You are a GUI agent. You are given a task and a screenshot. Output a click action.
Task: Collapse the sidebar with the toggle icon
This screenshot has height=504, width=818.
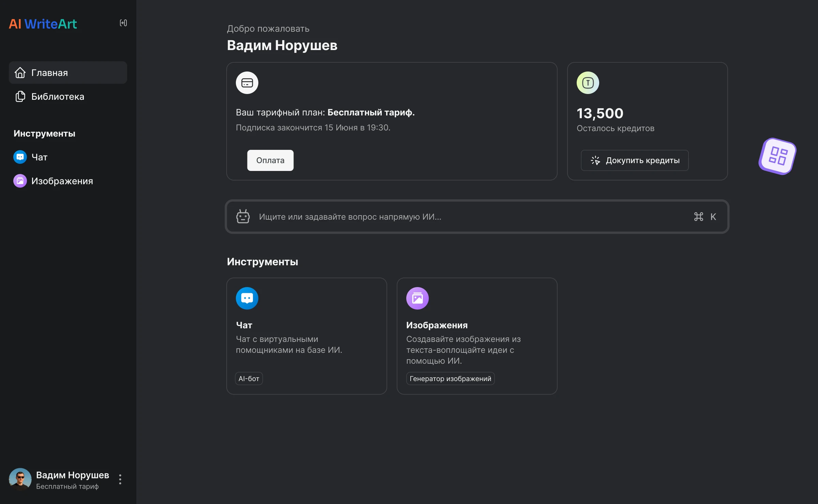pos(123,23)
